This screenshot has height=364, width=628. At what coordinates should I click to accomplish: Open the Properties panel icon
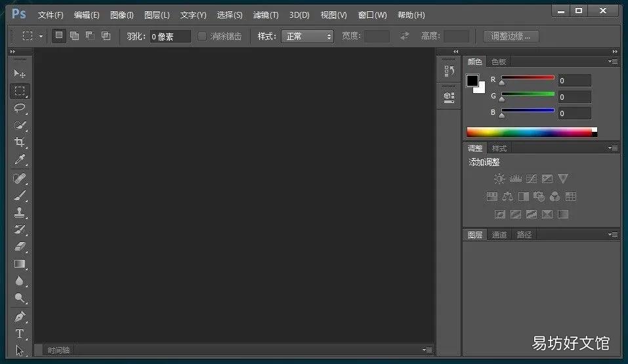click(x=449, y=97)
